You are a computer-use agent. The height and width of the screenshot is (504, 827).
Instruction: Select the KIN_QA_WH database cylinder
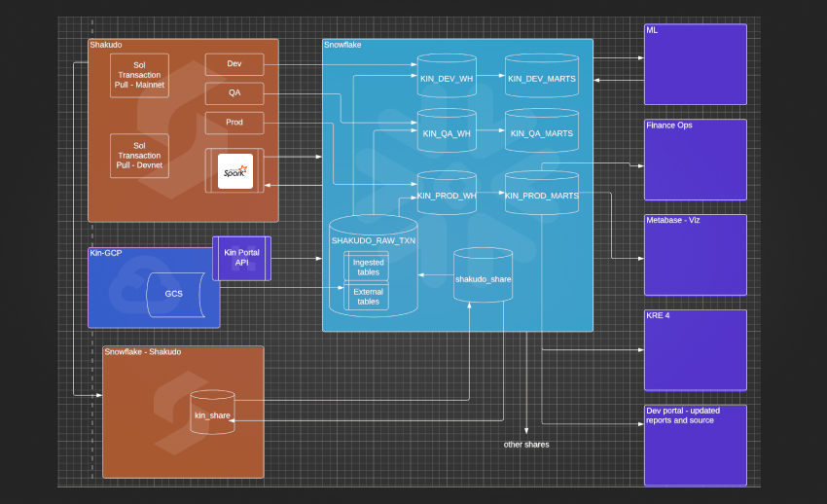(447, 130)
